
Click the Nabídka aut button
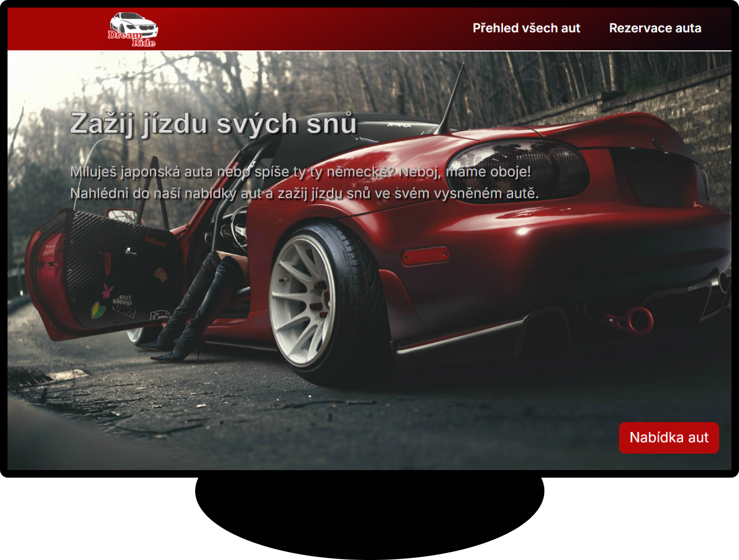[668, 438]
